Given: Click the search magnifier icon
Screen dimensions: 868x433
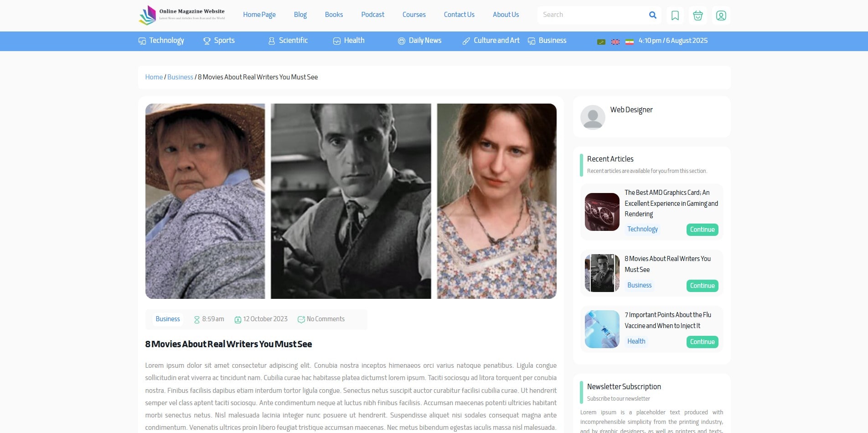Looking at the screenshot, I should tap(652, 15).
